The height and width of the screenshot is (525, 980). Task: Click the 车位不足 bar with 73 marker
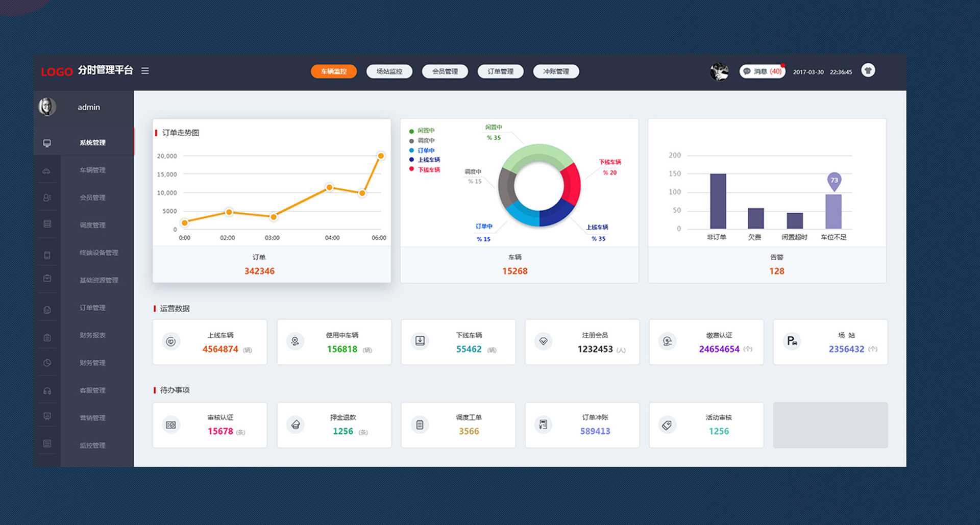834,211
